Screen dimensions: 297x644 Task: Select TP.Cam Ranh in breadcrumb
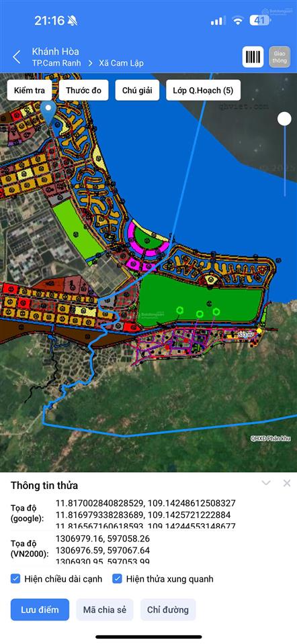coord(56,63)
